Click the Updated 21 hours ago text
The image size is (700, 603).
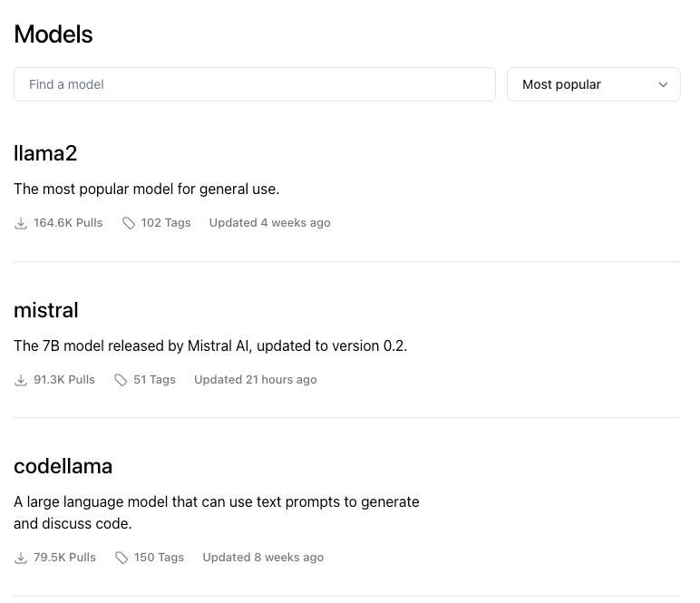[x=255, y=380]
